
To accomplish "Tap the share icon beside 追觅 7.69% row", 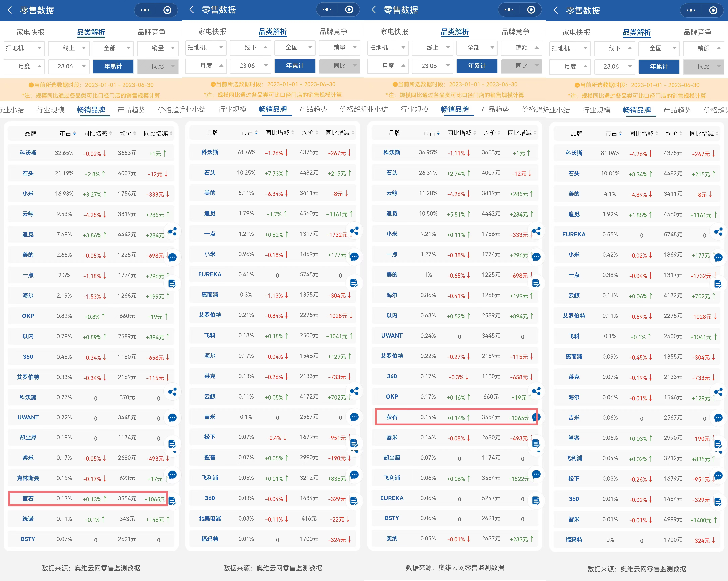I will (x=172, y=232).
